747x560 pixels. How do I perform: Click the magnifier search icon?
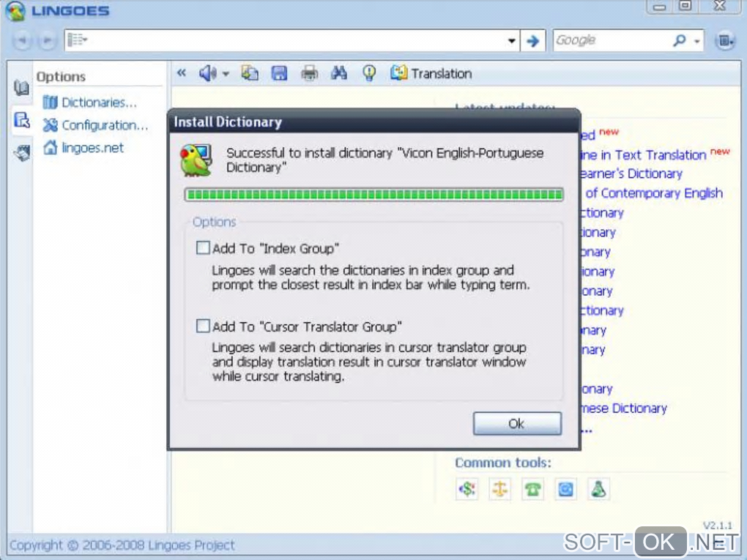click(680, 40)
